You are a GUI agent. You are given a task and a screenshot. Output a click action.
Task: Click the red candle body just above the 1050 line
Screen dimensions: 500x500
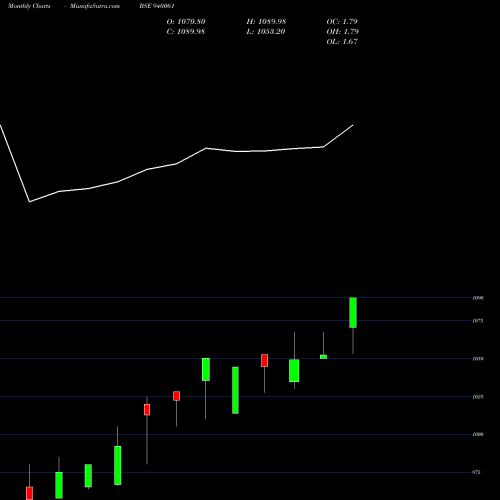click(x=264, y=360)
